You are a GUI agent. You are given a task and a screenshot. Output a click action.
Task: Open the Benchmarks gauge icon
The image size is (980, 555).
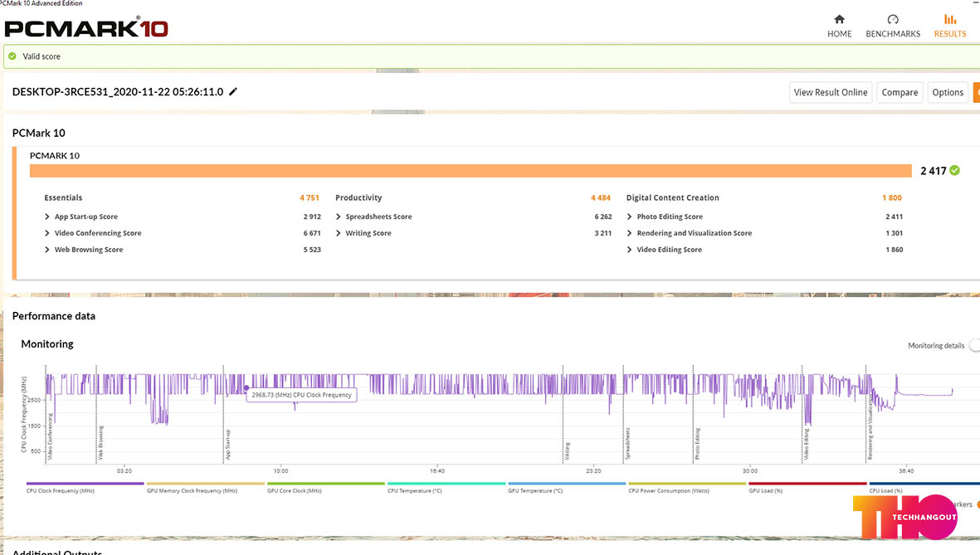893,19
